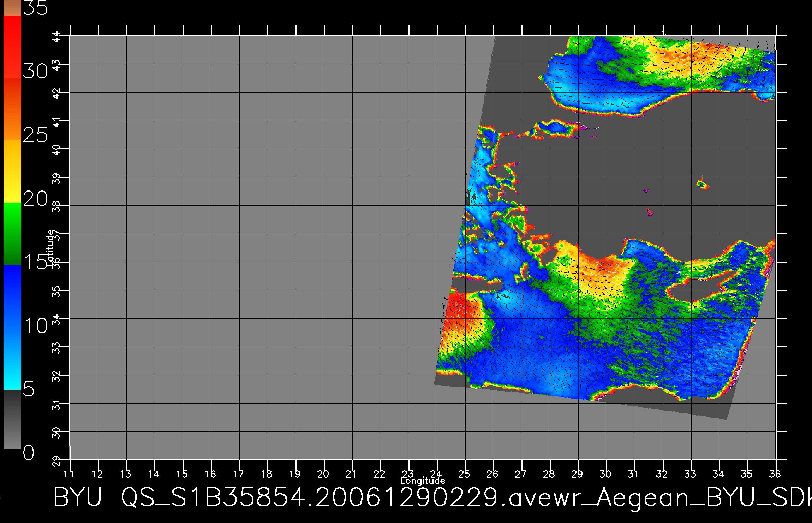Click the color bar scale label 0
Image resolution: width=812 pixels, height=523 pixels.
click(x=29, y=453)
